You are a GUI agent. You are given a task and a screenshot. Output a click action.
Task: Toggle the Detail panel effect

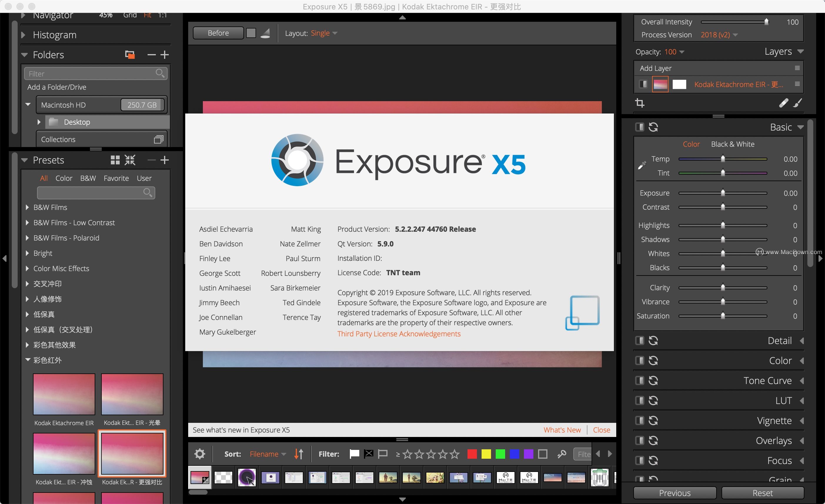point(639,341)
